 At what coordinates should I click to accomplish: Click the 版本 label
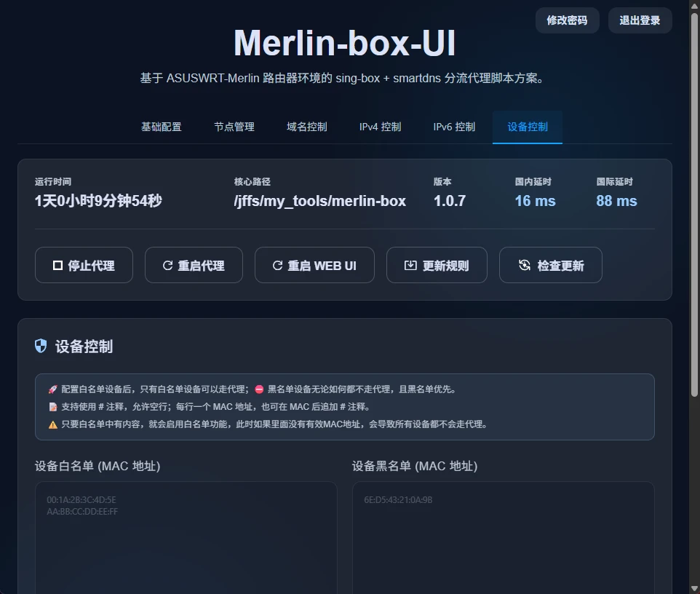pos(442,182)
